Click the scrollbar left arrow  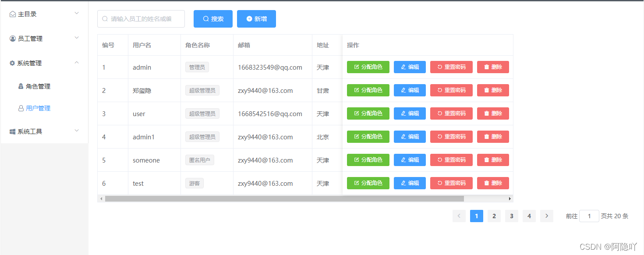(101, 199)
